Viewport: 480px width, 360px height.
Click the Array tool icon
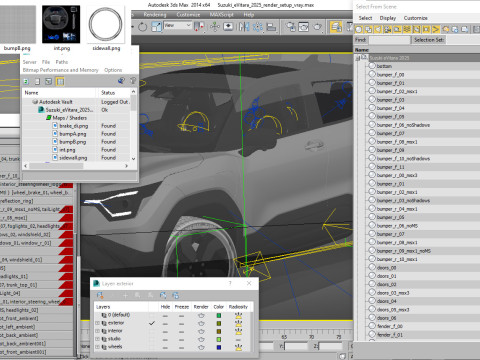click(x=258, y=26)
